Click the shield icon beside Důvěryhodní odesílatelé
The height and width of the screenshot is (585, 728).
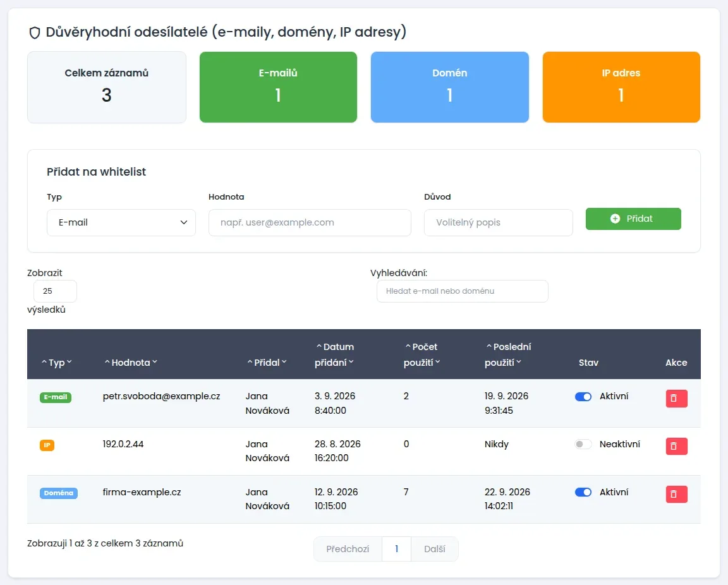[x=35, y=32]
